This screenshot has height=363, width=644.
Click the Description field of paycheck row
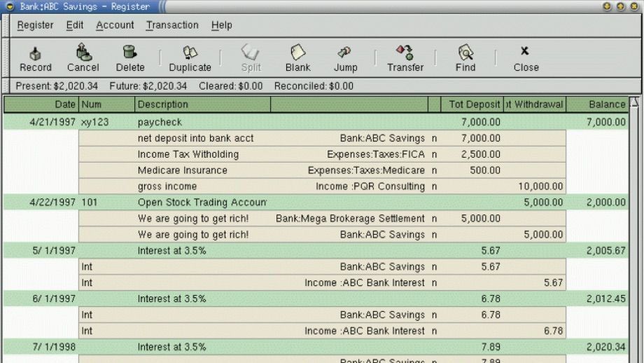[x=202, y=122]
